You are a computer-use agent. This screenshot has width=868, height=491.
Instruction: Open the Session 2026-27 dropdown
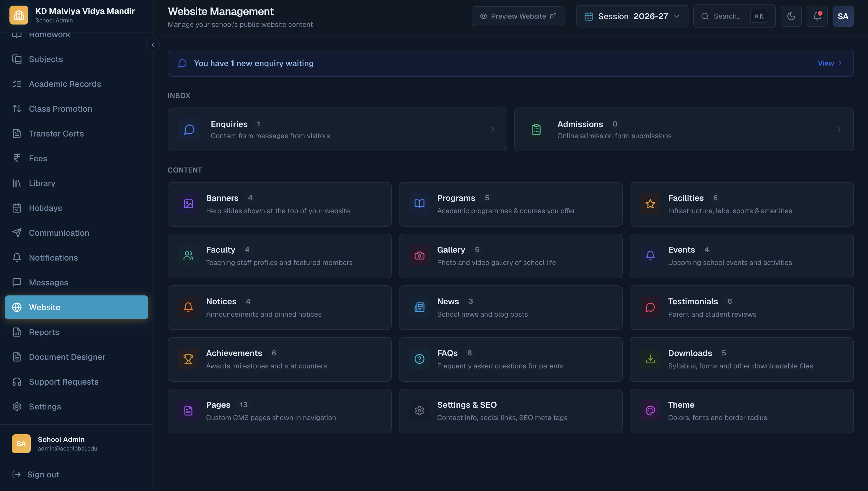[632, 16]
